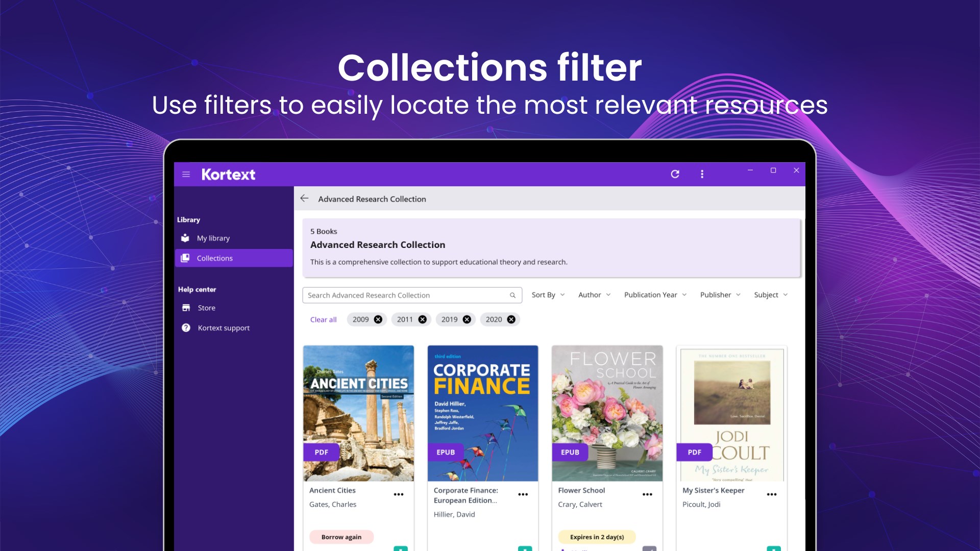Remove the 2020 filter chip
Viewport: 980px width, 551px height.
pyautogui.click(x=511, y=319)
